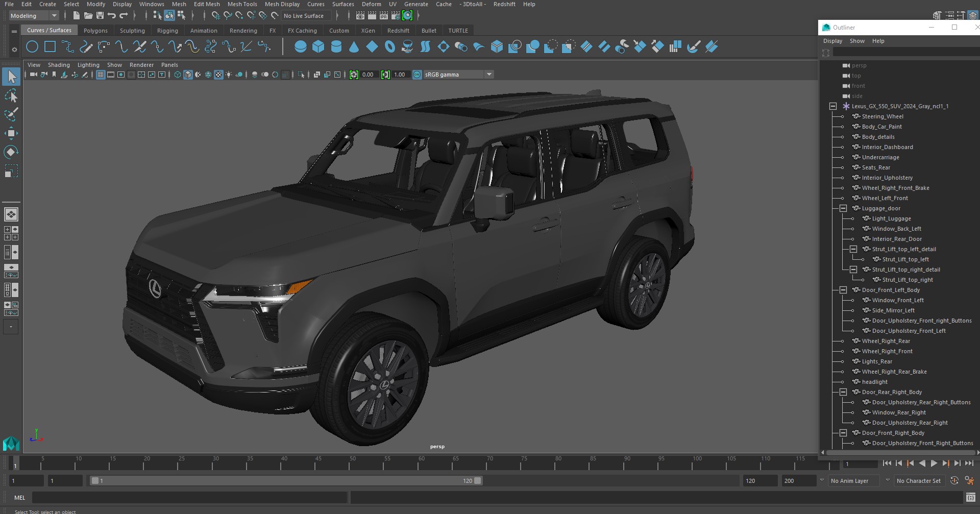
Task: Open the Redshift menu in menu bar
Action: (504, 4)
